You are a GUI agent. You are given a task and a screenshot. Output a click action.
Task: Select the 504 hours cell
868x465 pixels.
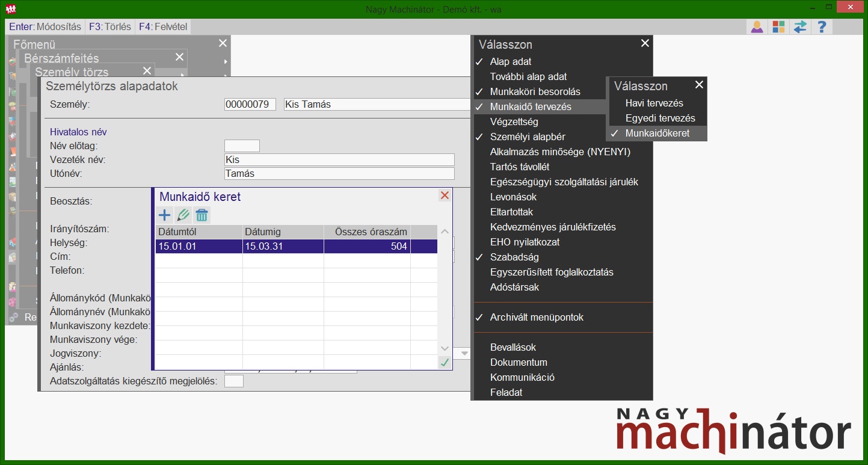tap(368, 246)
